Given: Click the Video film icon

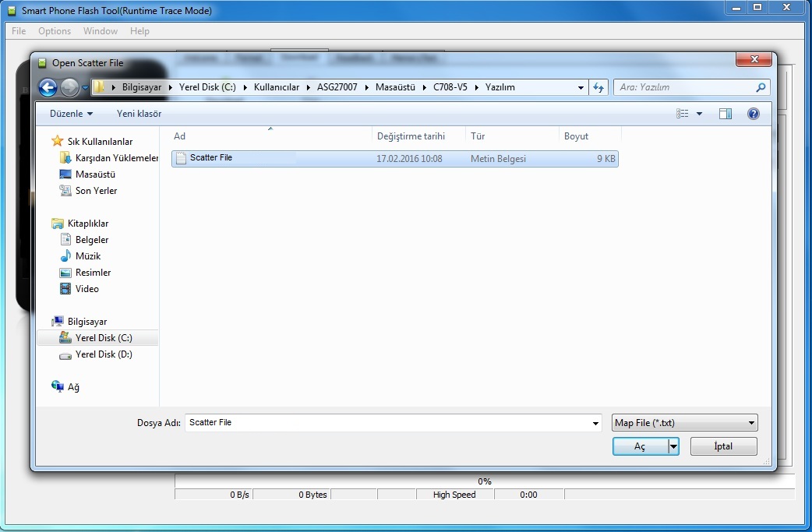Looking at the screenshot, I should point(65,289).
